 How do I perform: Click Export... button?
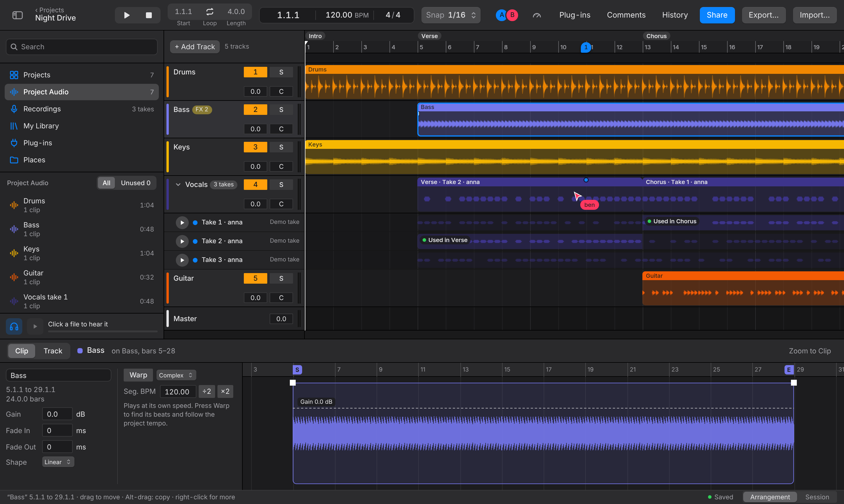click(x=763, y=15)
